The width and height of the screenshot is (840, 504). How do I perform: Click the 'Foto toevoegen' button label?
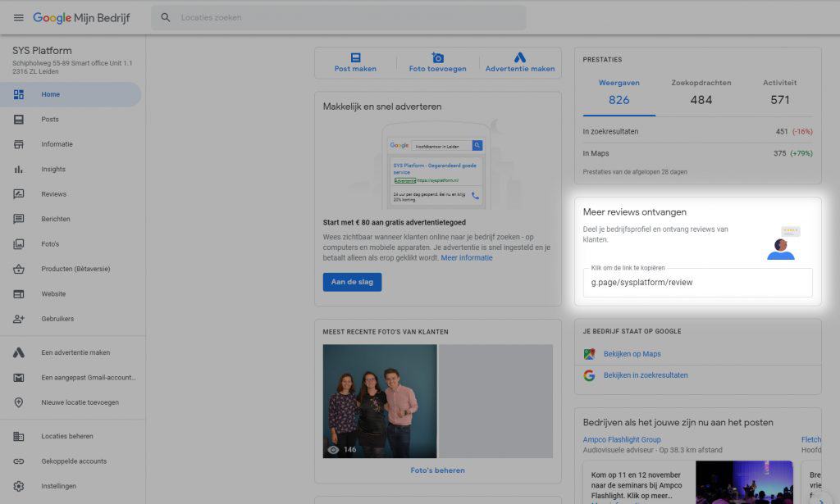438,69
